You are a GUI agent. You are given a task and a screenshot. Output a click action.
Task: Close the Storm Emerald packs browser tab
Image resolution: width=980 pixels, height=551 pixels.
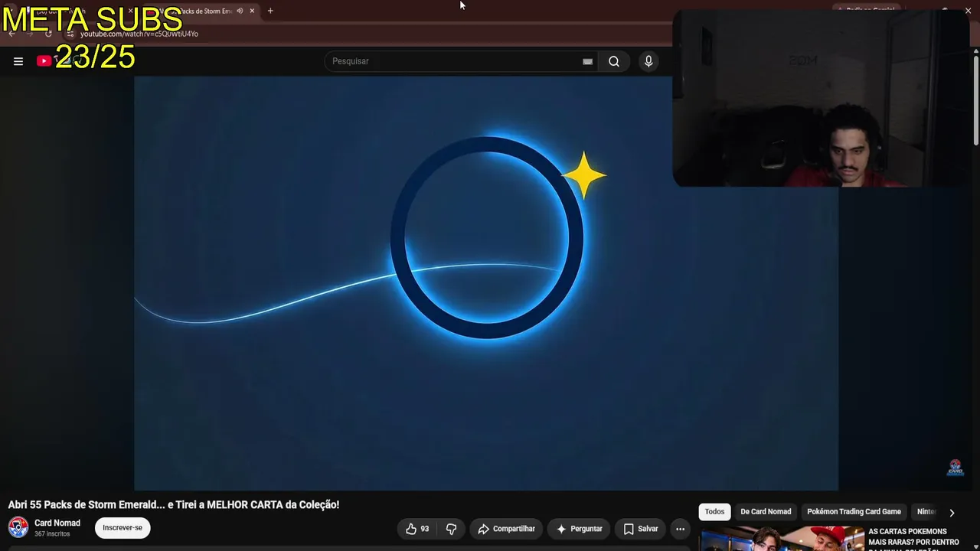tap(252, 11)
